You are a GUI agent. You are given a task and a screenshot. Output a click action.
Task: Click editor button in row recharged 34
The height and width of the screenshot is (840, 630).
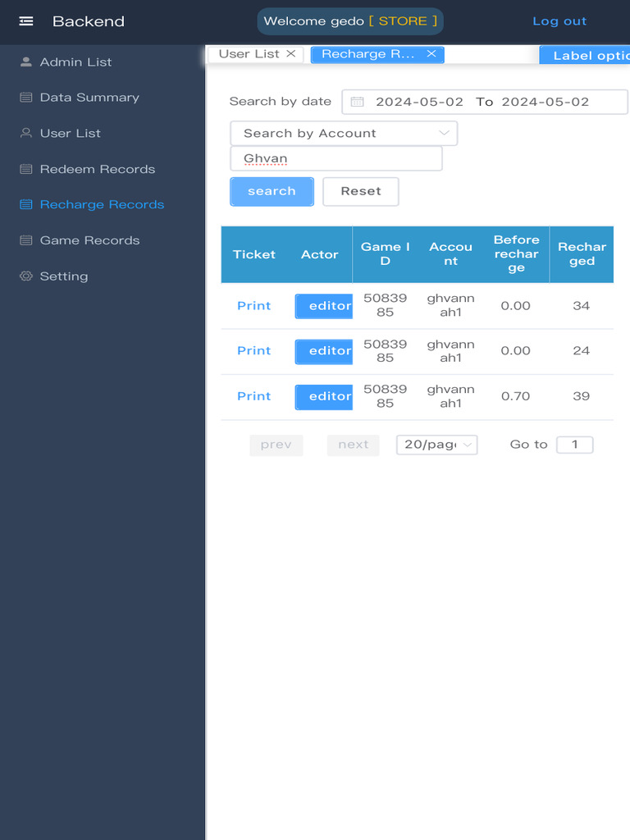pos(324,307)
